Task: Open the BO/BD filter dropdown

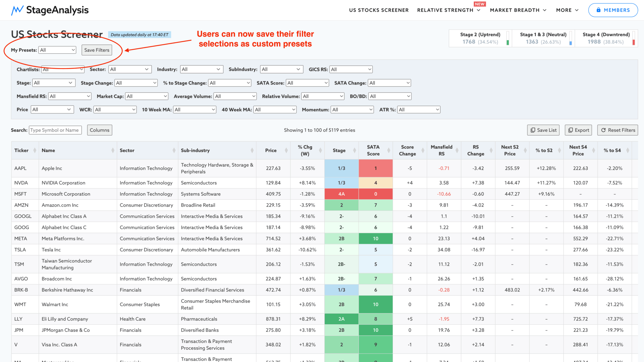Action: pyautogui.click(x=390, y=96)
